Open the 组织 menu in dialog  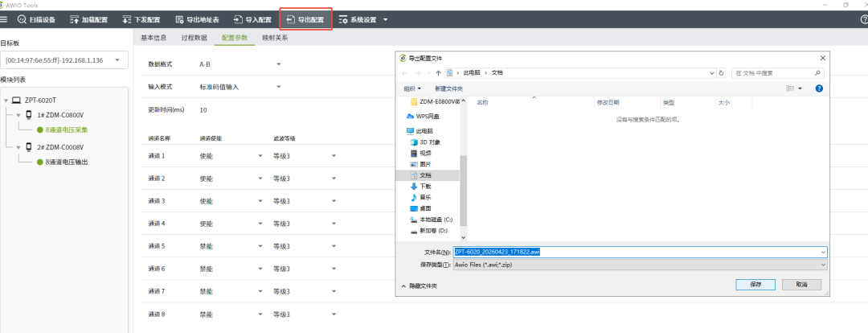(411, 88)
